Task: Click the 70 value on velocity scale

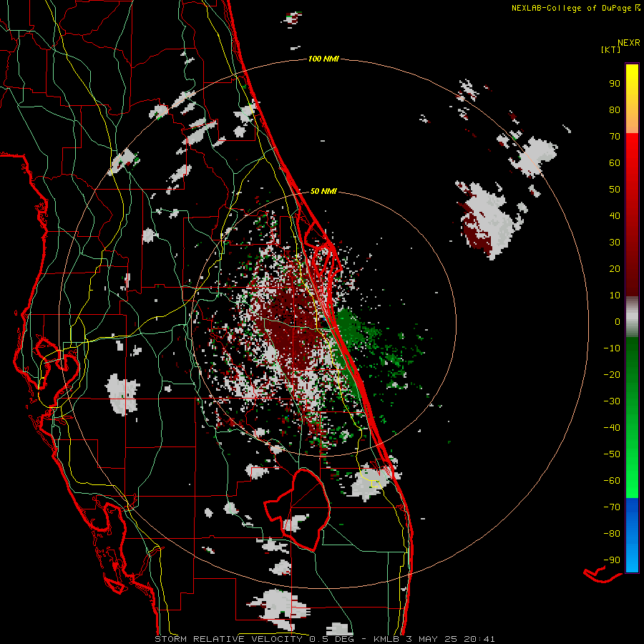Action: (615, 137)
